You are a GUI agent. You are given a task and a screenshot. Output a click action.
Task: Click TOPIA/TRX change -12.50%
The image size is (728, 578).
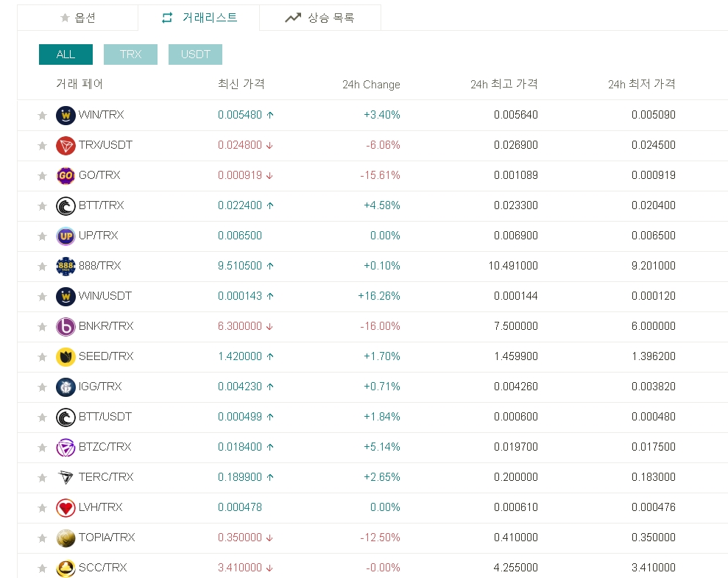pyautogui.click(x=380, y=538)
